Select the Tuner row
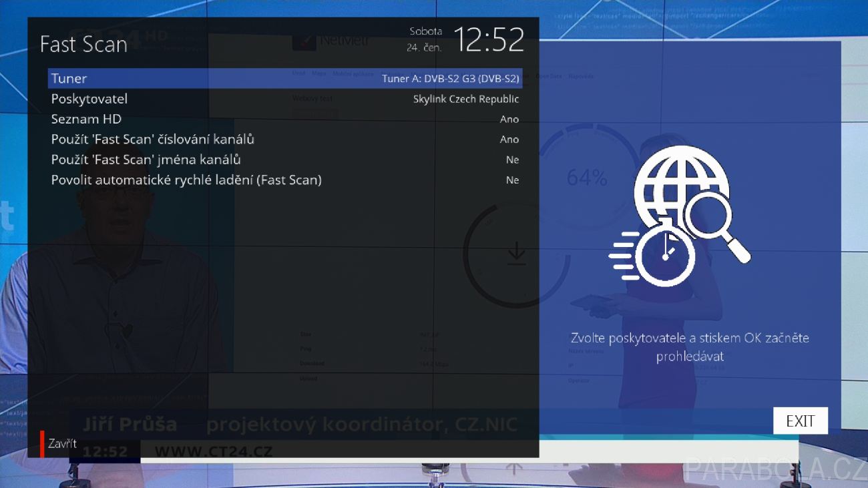 tap(285, 79)
